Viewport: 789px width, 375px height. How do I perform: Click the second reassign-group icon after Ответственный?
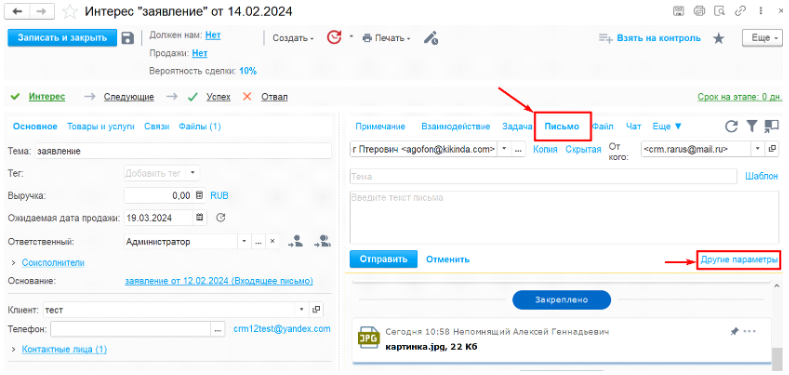[323, 241]
